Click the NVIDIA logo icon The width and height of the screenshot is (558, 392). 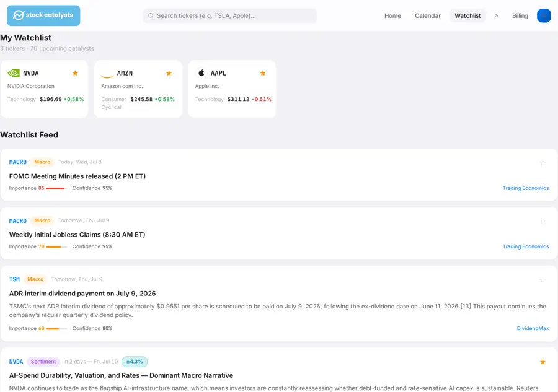(x=14, y=73)
